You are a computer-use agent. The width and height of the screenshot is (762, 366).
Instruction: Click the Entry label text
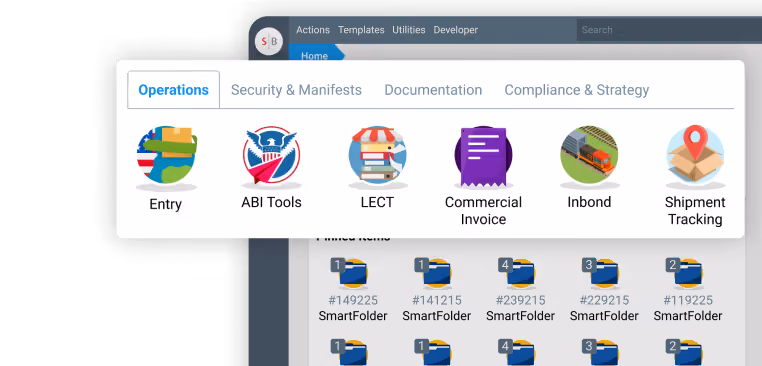(165, 204)
